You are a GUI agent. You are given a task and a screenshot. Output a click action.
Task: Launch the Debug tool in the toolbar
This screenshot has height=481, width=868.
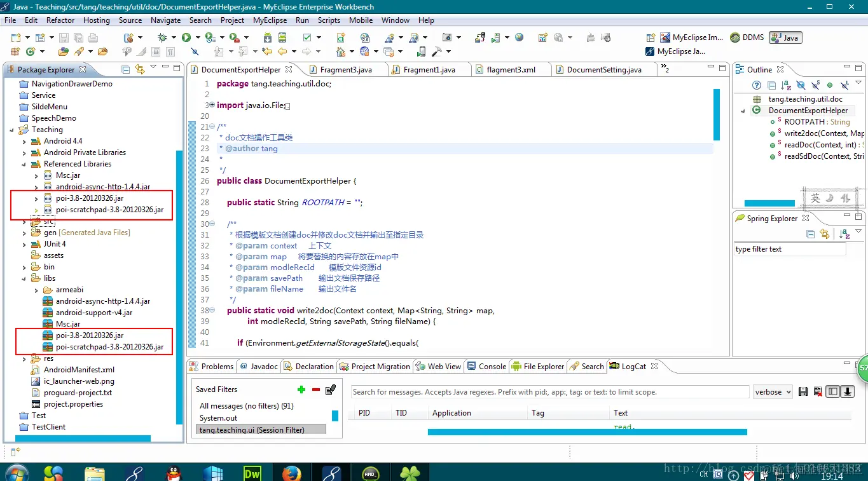point(162,37)
